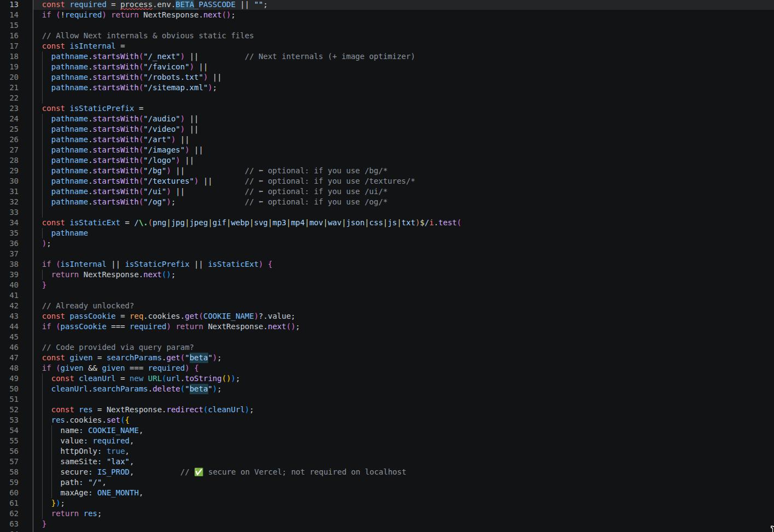Click the comment 'optional: if you use /bg/*'
The image size is (774, 532).
316,171
